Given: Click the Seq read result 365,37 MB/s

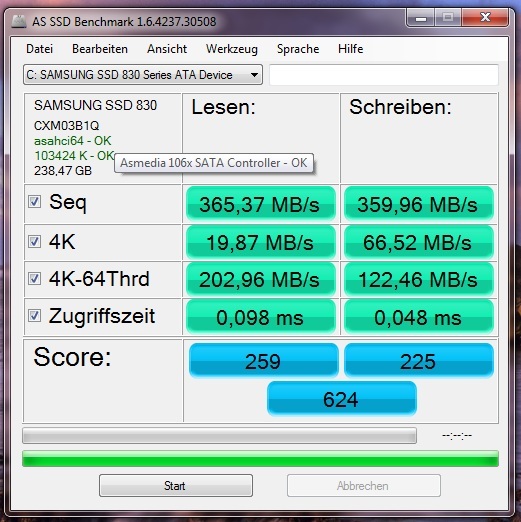Looking at the screenshot, I should 261,204.
